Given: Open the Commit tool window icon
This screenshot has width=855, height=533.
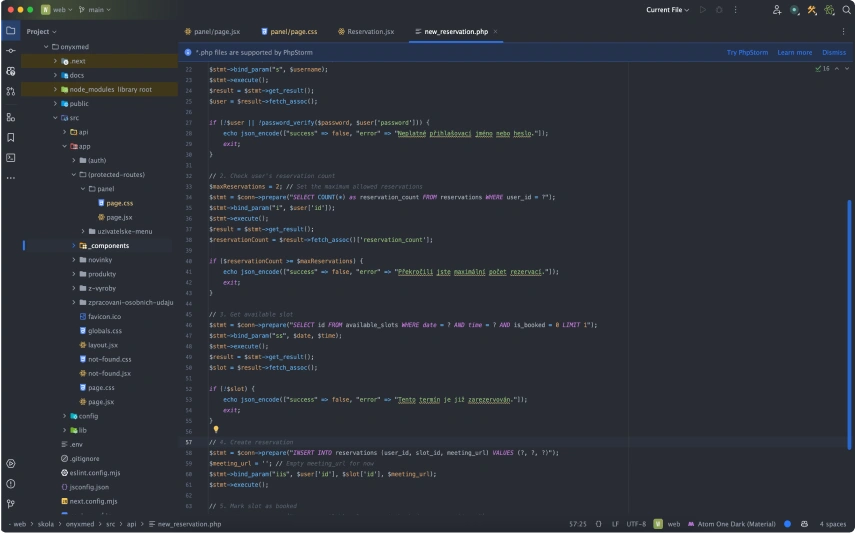Looking at the screenshot, I should (11, 51).
